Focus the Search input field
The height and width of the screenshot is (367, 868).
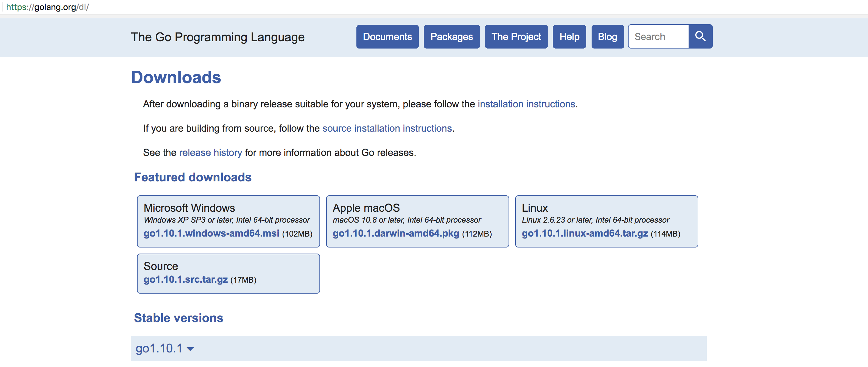(658, 36)
